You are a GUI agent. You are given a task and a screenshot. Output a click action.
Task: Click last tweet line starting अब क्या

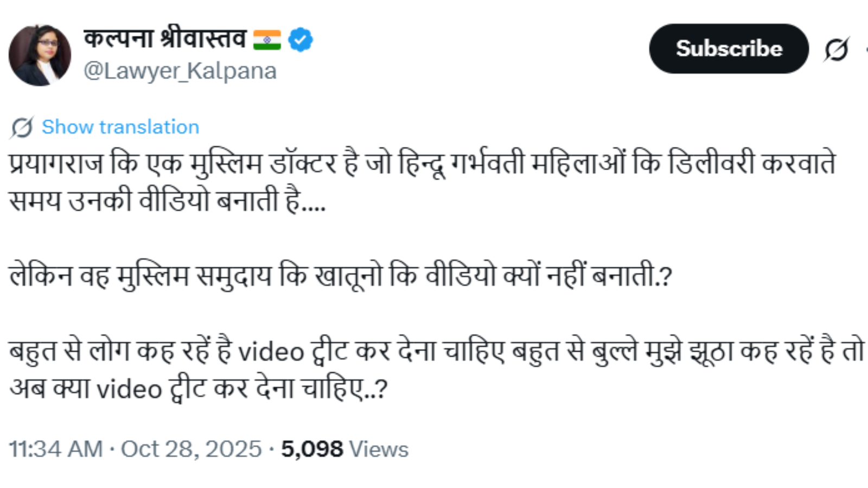(198, 389)
